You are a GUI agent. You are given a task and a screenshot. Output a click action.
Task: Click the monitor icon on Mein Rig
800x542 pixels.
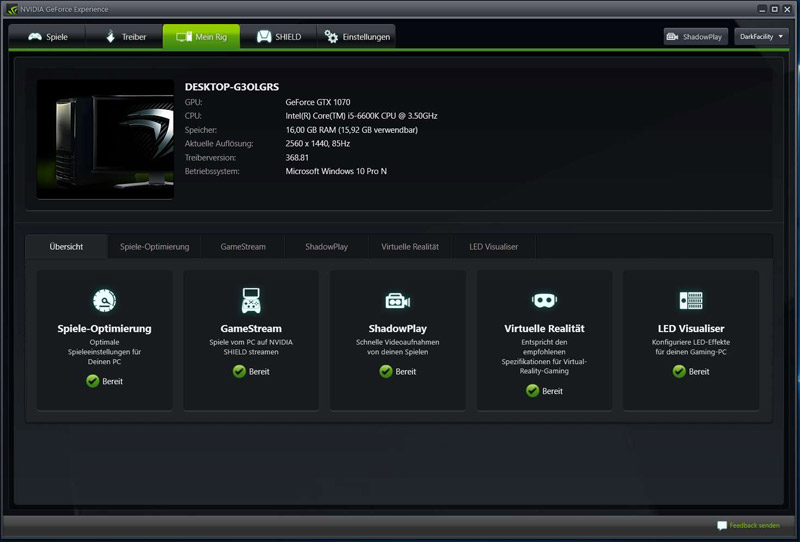coord(184,37)
